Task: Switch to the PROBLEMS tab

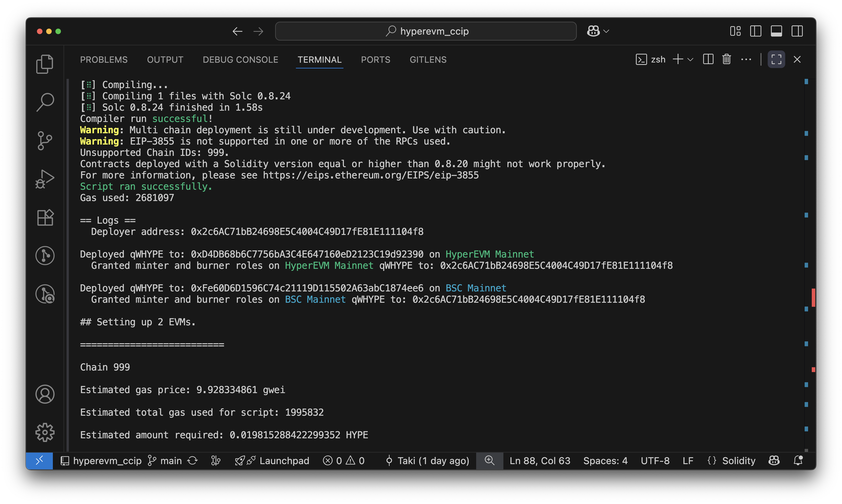Action: (x=104, y=59)
